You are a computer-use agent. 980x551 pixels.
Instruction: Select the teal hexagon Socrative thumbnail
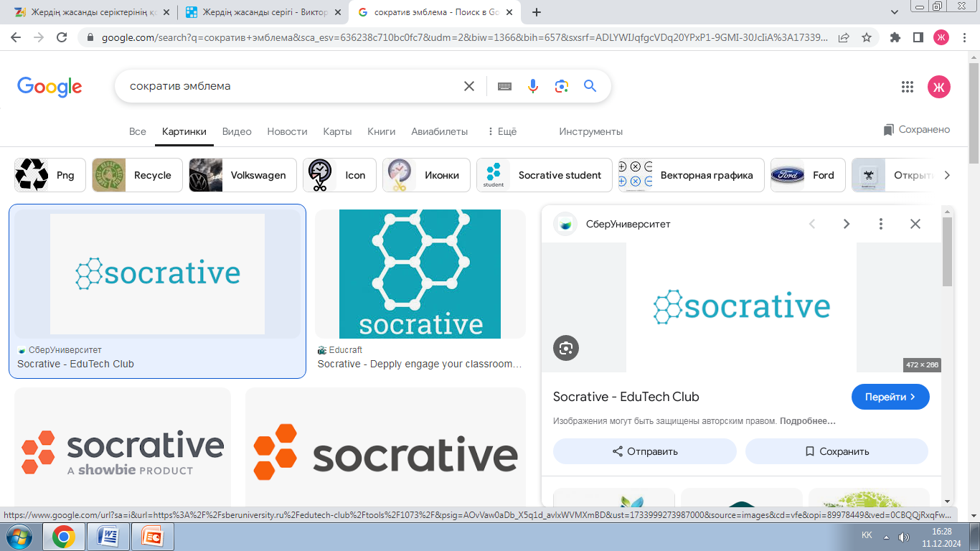(420, 274)
